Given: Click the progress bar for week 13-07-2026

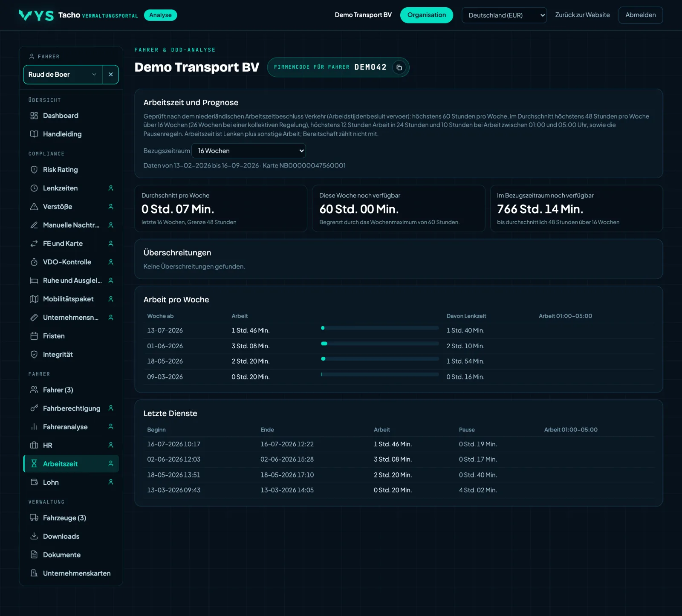Looking at the screenshot, I should pos(380,328).
